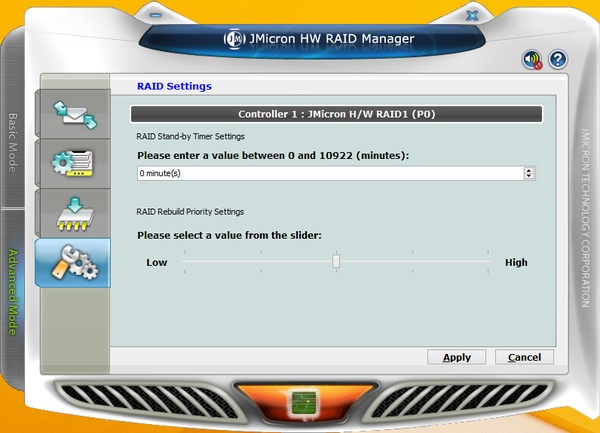Click the green chip indicator at the bottom
600x433 pixels.
coord(304,402)
